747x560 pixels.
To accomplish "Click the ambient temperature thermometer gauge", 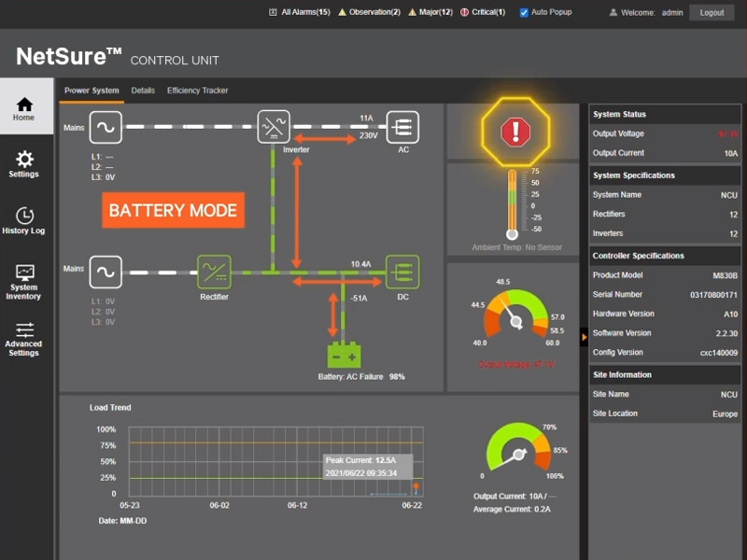I will pos(512,203).
